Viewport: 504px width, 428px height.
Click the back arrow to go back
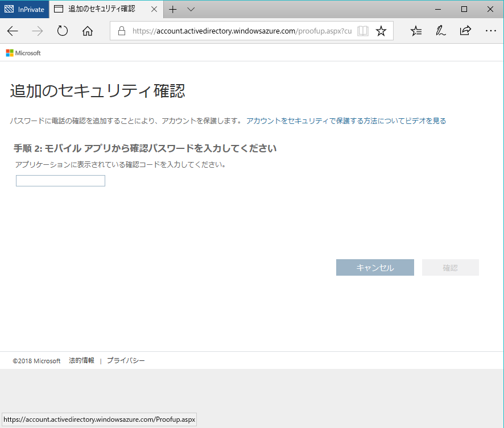pos(13,31)
